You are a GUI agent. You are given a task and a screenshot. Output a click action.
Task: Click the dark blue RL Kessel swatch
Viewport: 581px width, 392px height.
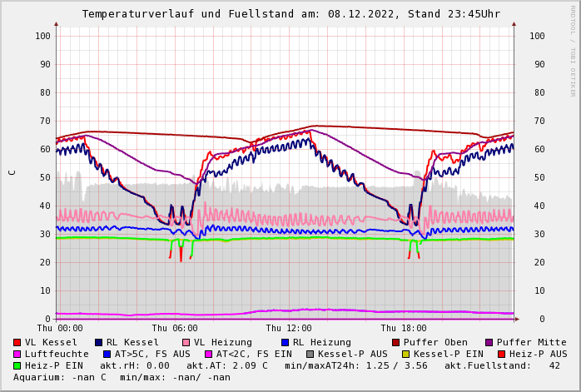98,342
